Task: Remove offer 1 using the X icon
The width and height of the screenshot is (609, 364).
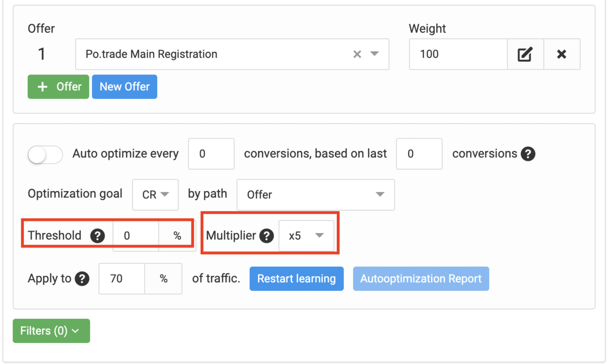Action: 562,54
